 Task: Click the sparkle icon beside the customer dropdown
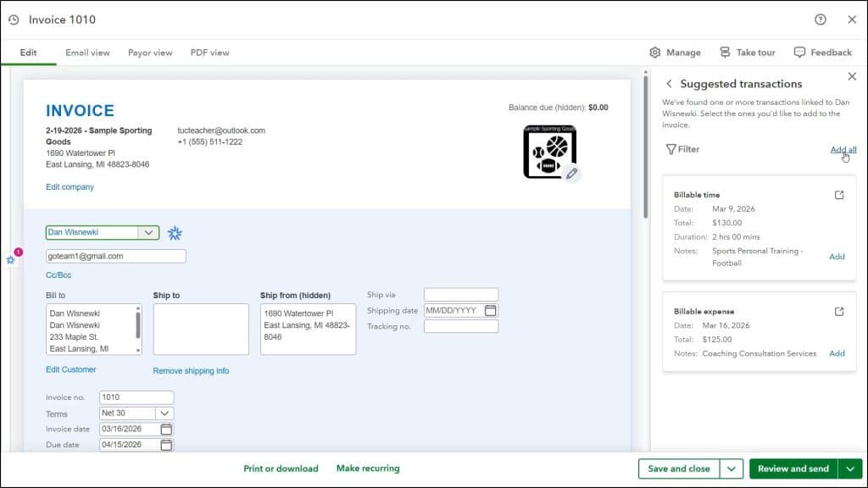[x=175, y=232]
